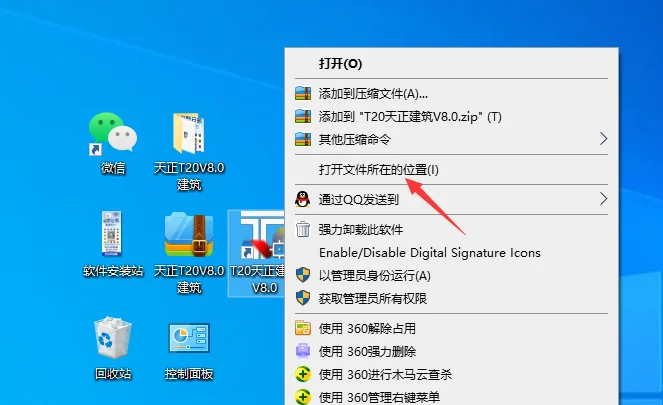Click folder icon beside 使用 360解除占用
The height and width of the screenshot is (405, 663).
(303, 328)
